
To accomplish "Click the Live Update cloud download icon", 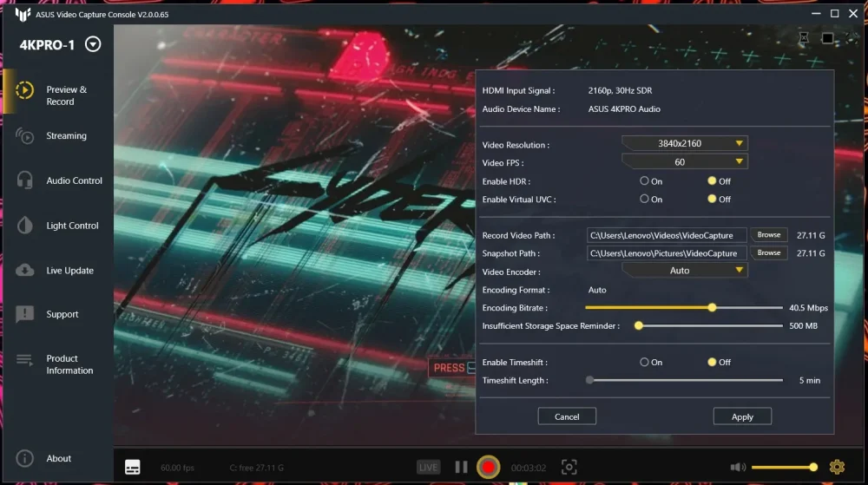I will click(x=24, y=270).
